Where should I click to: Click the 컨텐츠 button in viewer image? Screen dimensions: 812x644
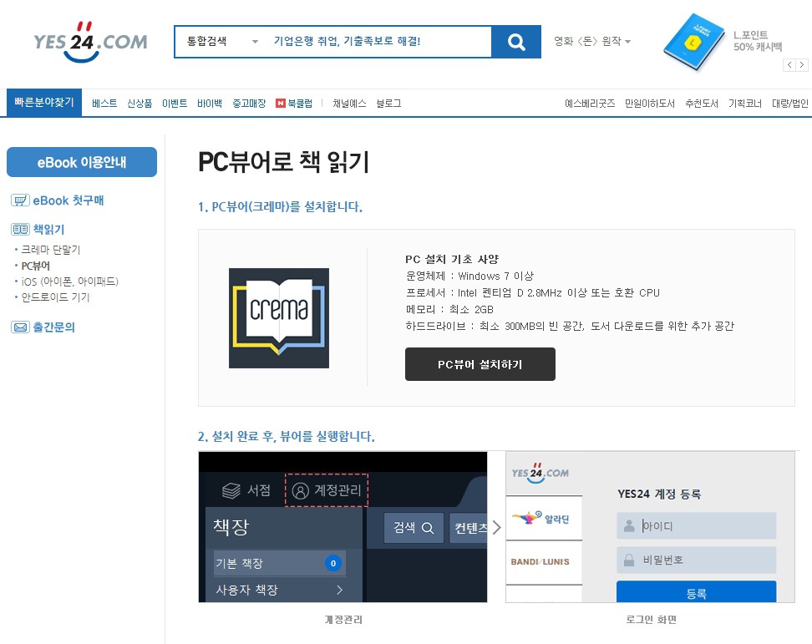pyautogui.click(x=469, y=528)
